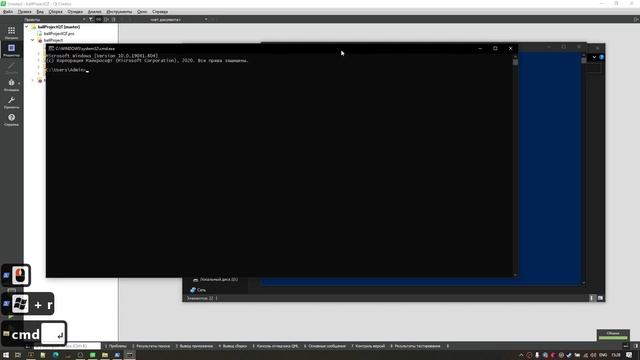The image size is (640, 360).
Task: Select Локальный диск (D:) in Explorer window
Action: [215, 280]
